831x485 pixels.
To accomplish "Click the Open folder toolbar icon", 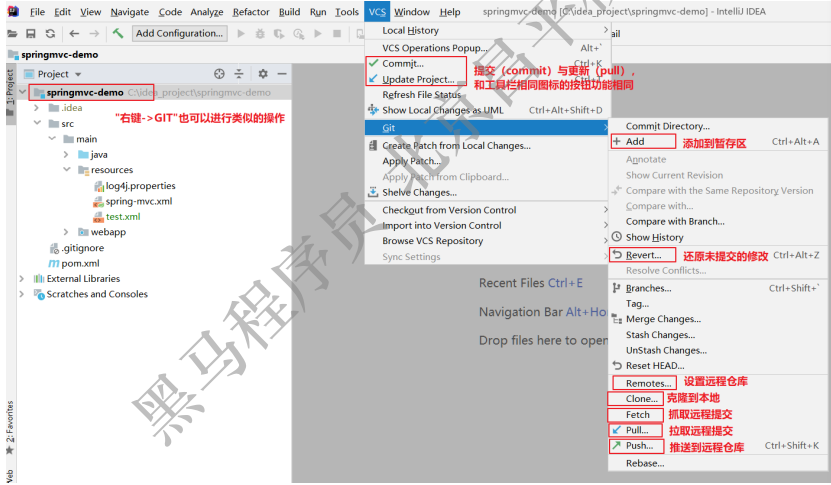I will coord(12,34).
